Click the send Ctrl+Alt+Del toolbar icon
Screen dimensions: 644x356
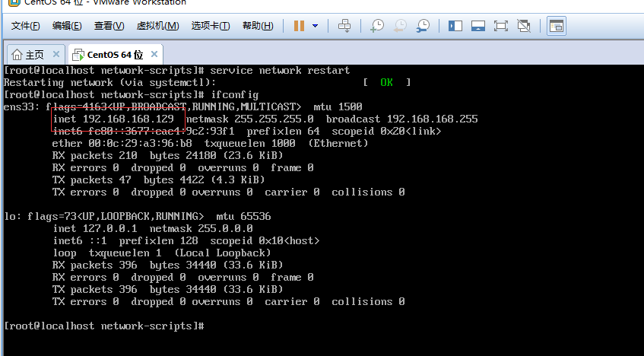point(344,26)
